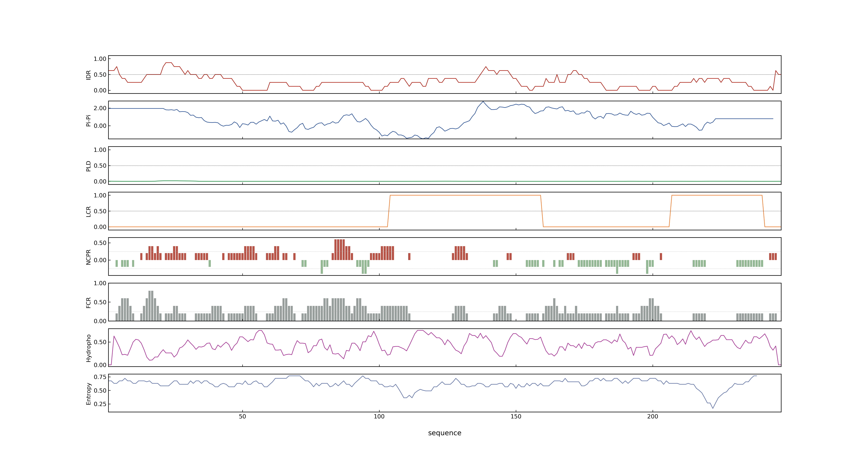Click the NCPR y-axis label
The image size is (868, 463).
click(88, 257)
